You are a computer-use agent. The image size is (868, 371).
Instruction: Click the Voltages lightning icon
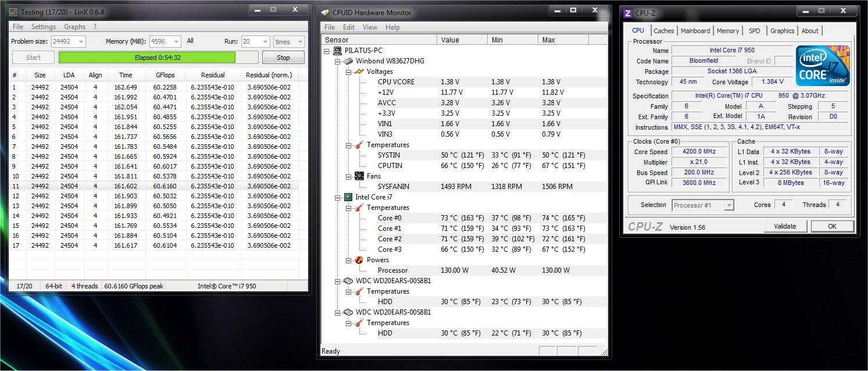tap(359, 72)
